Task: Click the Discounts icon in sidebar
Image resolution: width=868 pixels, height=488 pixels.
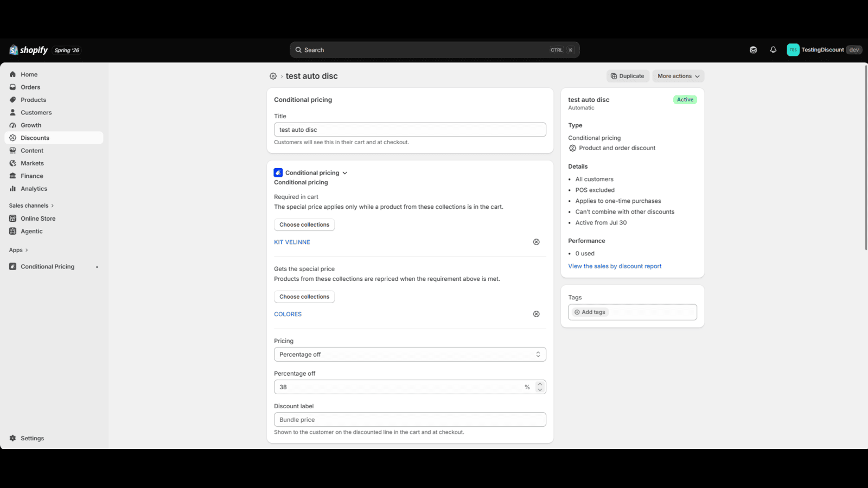Action: 13,138
